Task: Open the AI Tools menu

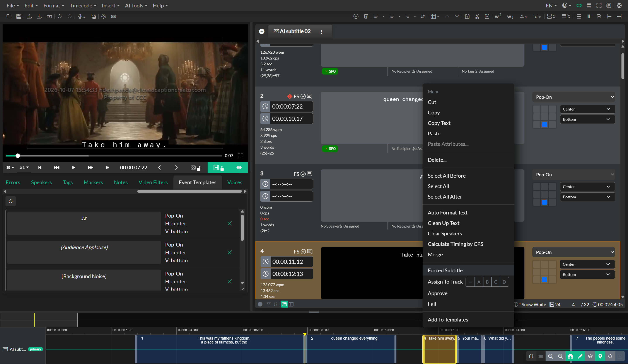Action: [136, 5]
